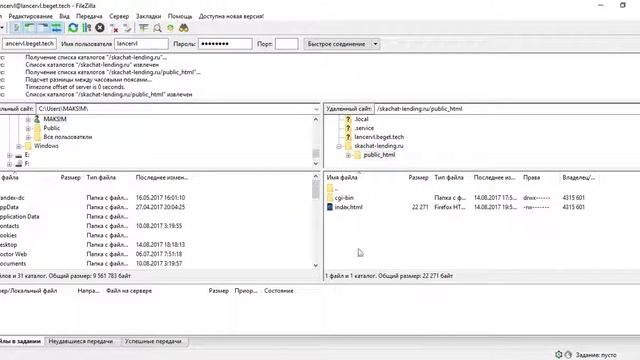This screenshot has width=640, height=360.
Task: Toggle the message log display
Action: point(16,28)
